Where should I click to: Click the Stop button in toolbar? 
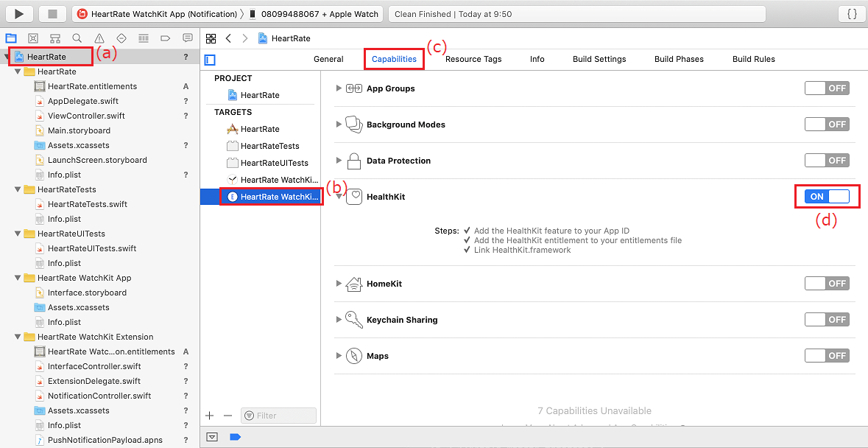52,14
